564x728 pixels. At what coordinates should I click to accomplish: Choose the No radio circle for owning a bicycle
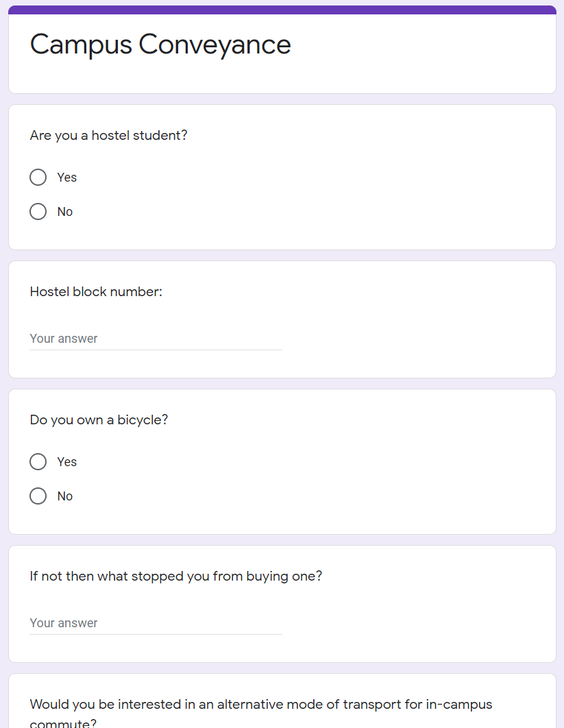point(38,496)
